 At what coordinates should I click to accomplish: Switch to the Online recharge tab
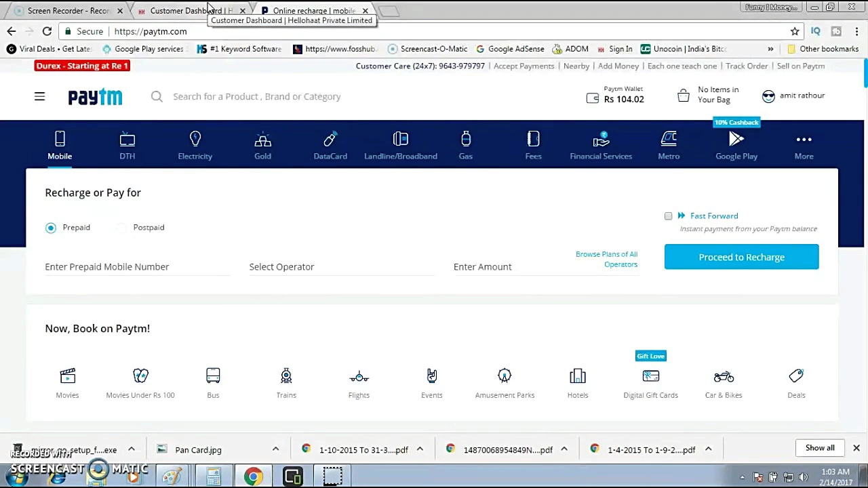coord(313,11)
